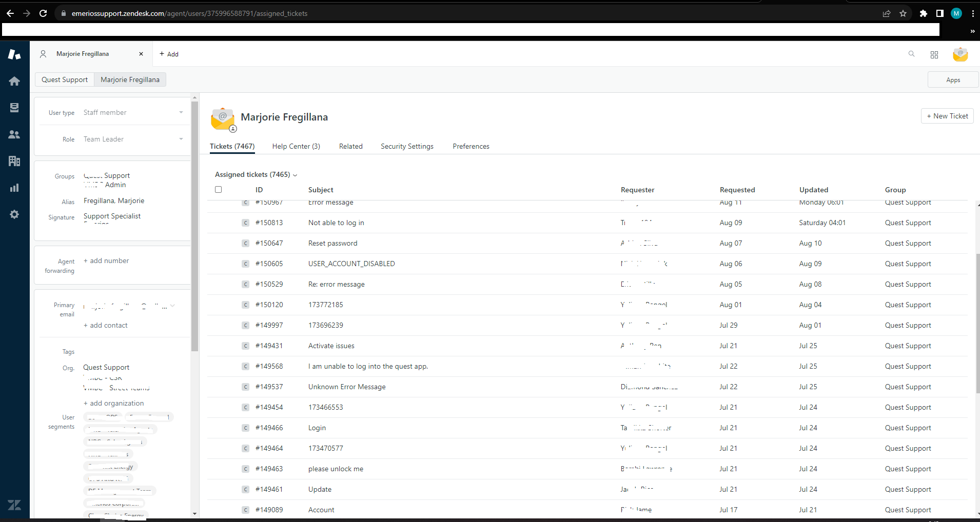Sort tickets by ID column header
The image size is (980, 522).
pyautogui.click(x=259, y=190)
